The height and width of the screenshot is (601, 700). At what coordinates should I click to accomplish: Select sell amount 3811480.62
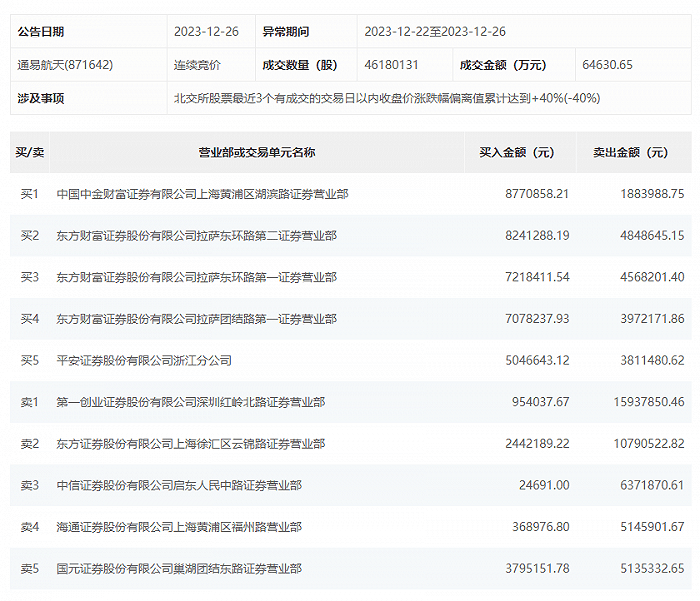652,360
